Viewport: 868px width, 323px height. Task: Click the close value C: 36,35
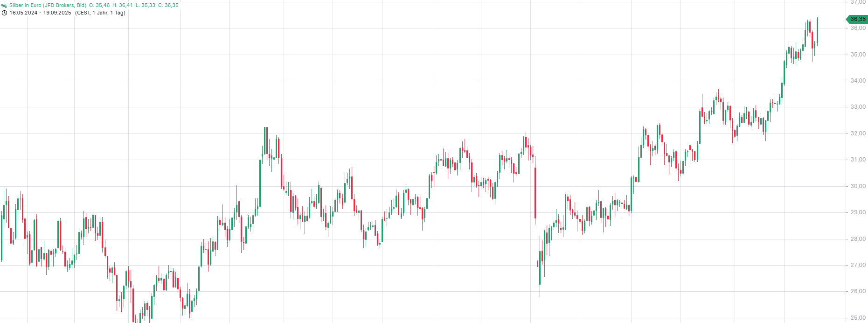click(168, 5)
